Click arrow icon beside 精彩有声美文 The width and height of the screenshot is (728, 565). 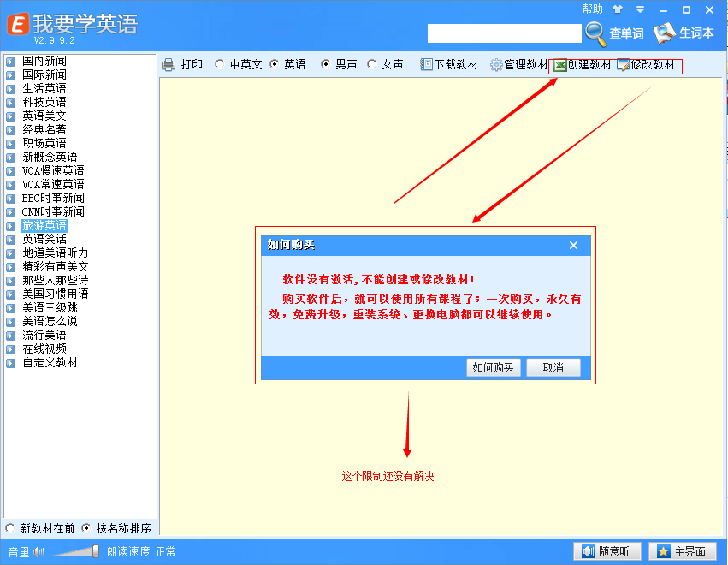click(10, 267)
